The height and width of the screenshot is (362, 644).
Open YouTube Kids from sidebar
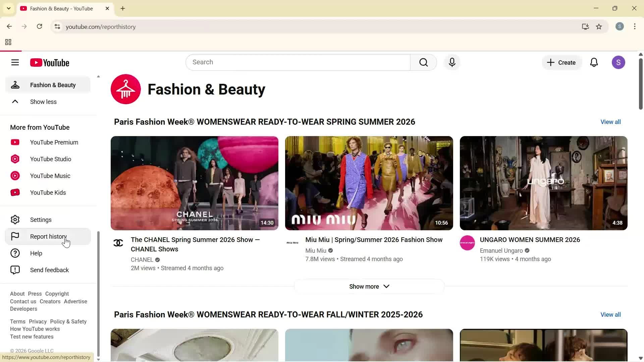[x=48, y=192]
